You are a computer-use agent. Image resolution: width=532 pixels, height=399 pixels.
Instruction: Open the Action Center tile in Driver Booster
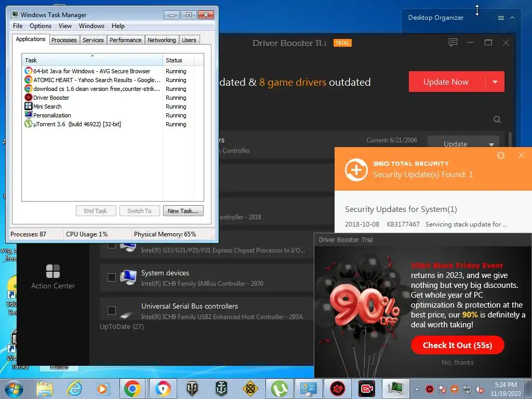tap(53, 276)
